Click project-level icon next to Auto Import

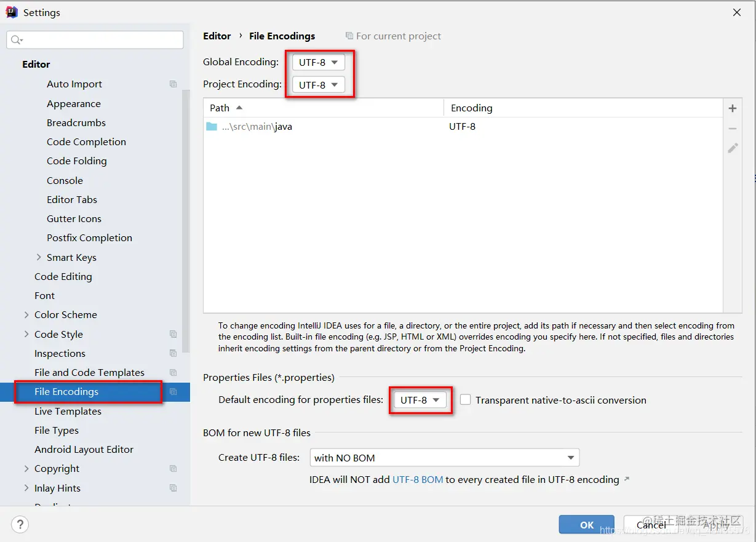click(x=173, y=84)
